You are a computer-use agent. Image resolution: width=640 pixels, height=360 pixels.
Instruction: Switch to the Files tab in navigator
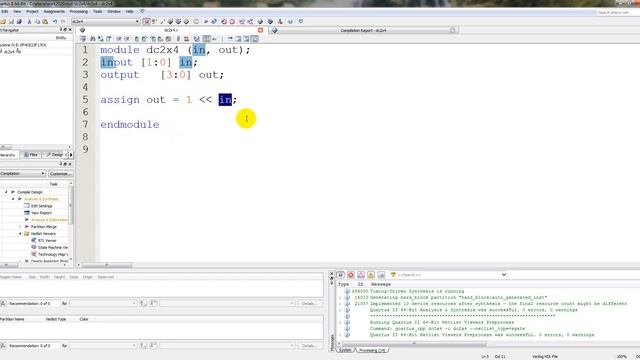(31, 155)
